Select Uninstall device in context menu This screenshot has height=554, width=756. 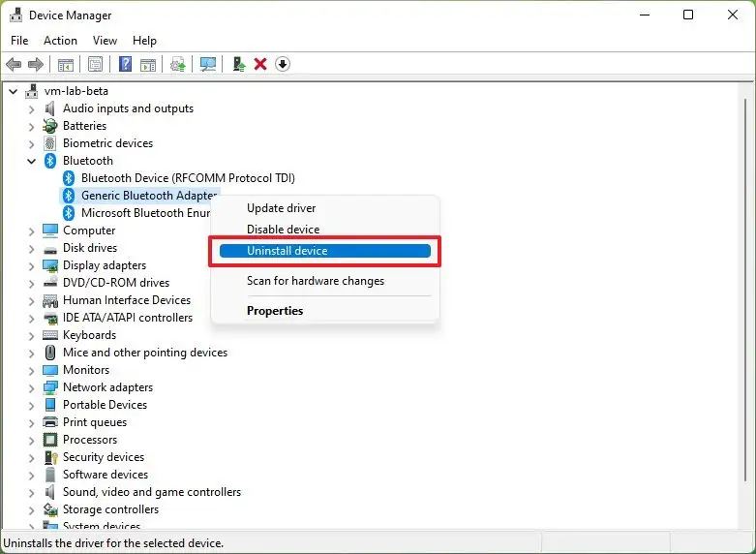(325, 251)
